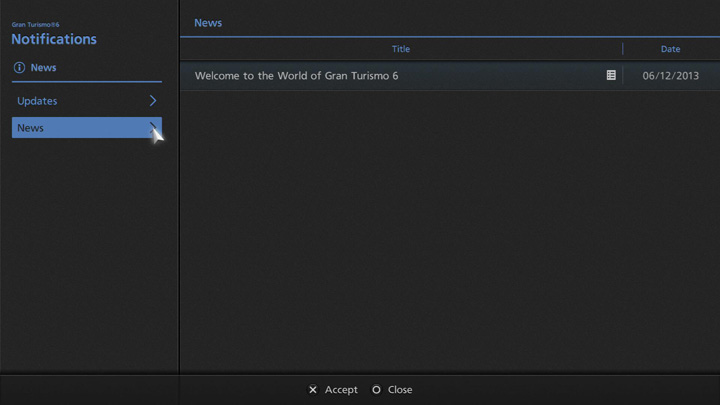Viewport: 720px width, 405px height.
Task: Click the small Gran Turismo 6 logo text
Action: click(x=35, y=24)
